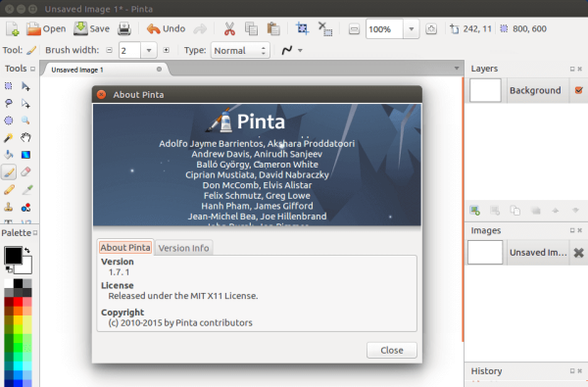
Task: Click the Zoom In plus button
Action: point(431,28)
